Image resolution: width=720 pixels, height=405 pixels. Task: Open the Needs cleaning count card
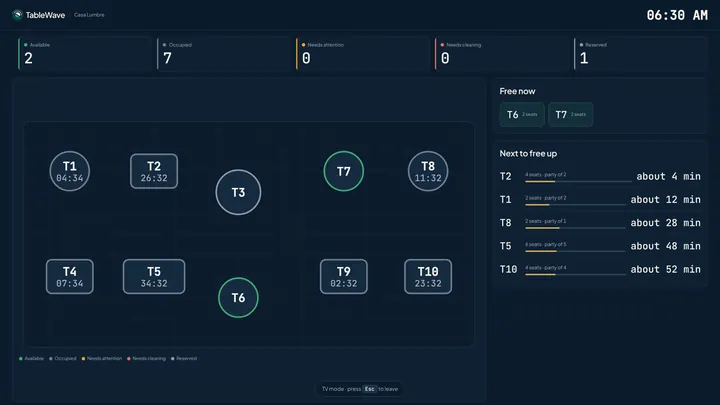pos(501,54)
